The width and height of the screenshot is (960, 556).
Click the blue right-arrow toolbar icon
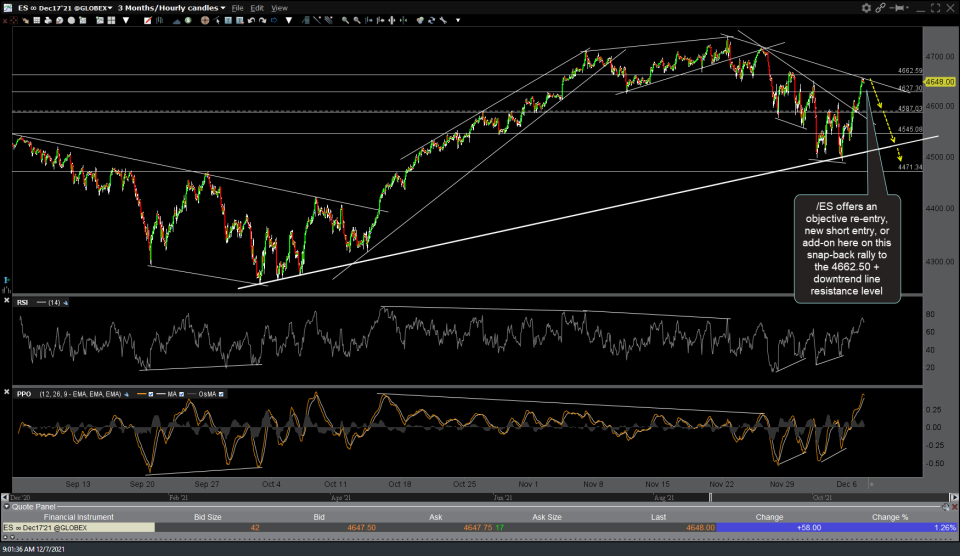tap(274, 20)
